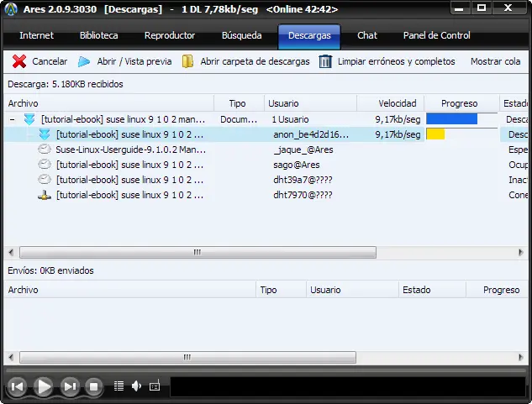532x404 pixels.
Task: Sort downloads by Velocidad column
Action: coord(391,103)
